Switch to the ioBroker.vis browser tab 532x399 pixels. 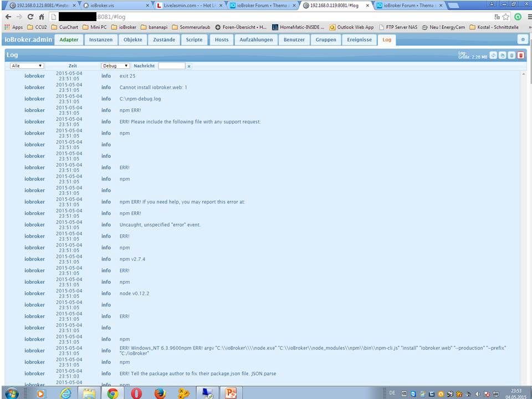pyautogui.click(x=116, y=6)
